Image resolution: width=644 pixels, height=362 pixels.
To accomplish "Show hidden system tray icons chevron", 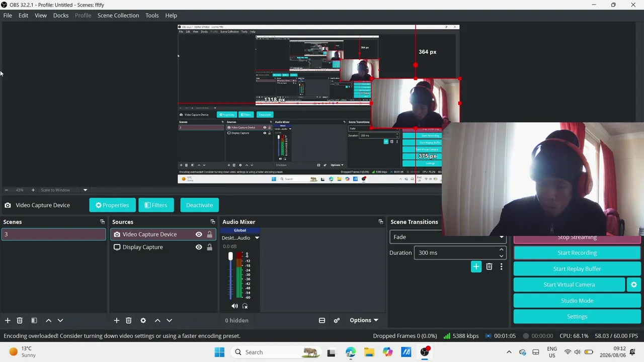I will click(509, 352).
